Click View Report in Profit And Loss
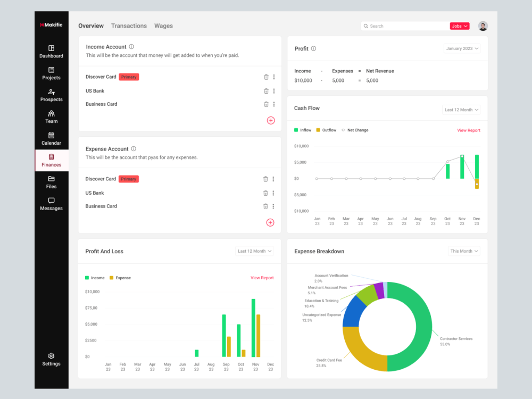Viewport: 532px width, 399px height. tap(262, 278)
